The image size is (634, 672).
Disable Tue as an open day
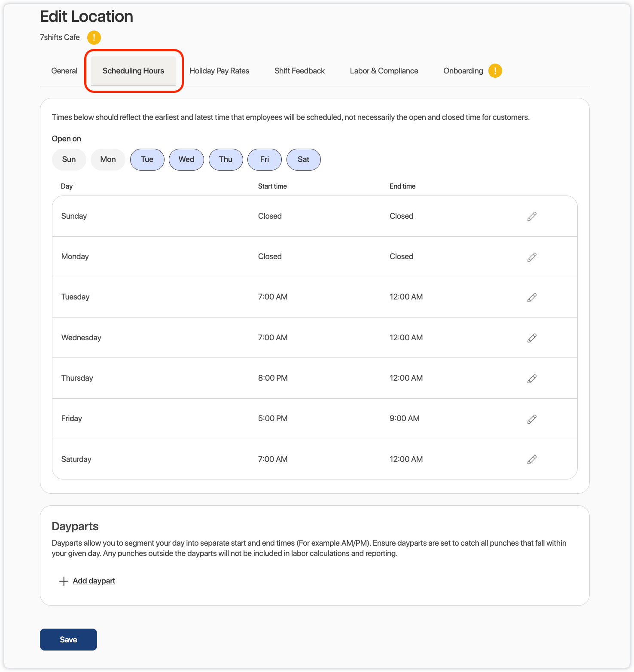pos(147,159)
